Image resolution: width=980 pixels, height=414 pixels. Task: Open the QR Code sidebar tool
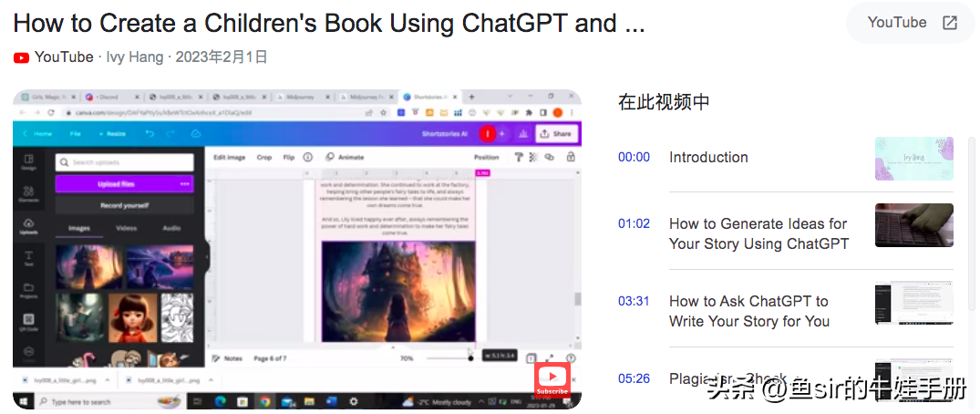point(29,324)
